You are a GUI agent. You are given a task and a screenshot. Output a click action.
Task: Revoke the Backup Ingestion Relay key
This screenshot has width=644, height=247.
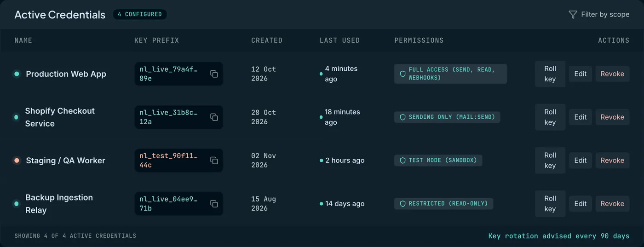coord(612,203)
